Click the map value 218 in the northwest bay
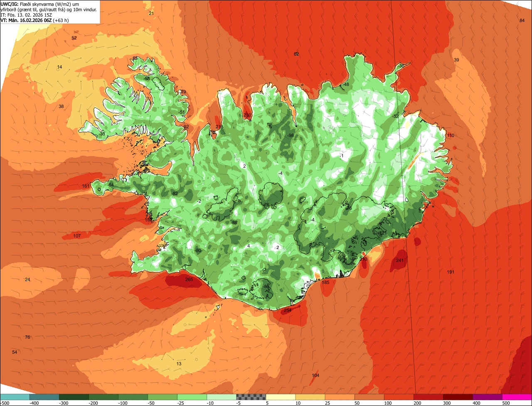 coord(219,127)
